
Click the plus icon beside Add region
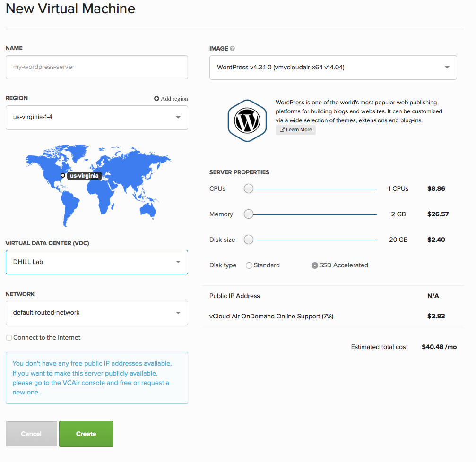tap(156, 99)
